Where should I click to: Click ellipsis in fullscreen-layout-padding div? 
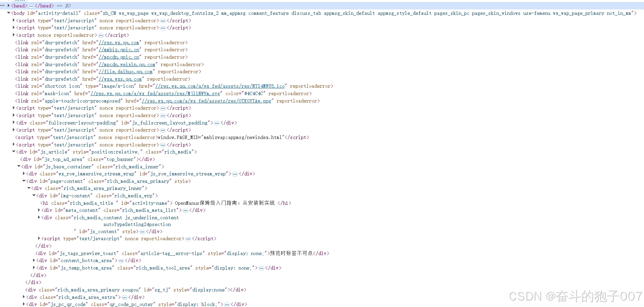pyautogui.click(x=217, y=123)
